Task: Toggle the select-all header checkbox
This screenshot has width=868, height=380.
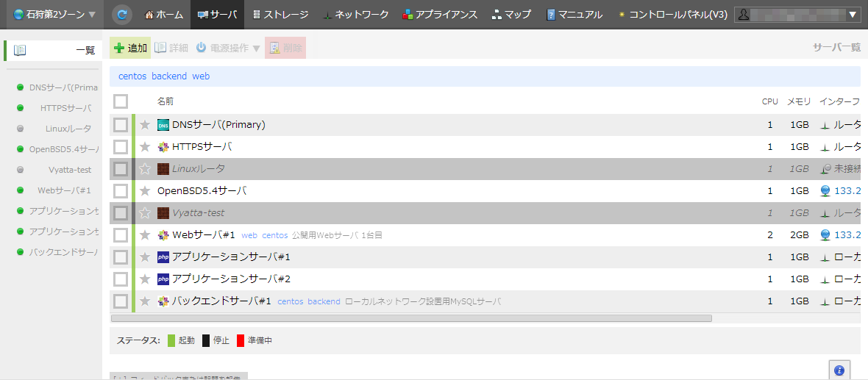Action: [121, 101]
